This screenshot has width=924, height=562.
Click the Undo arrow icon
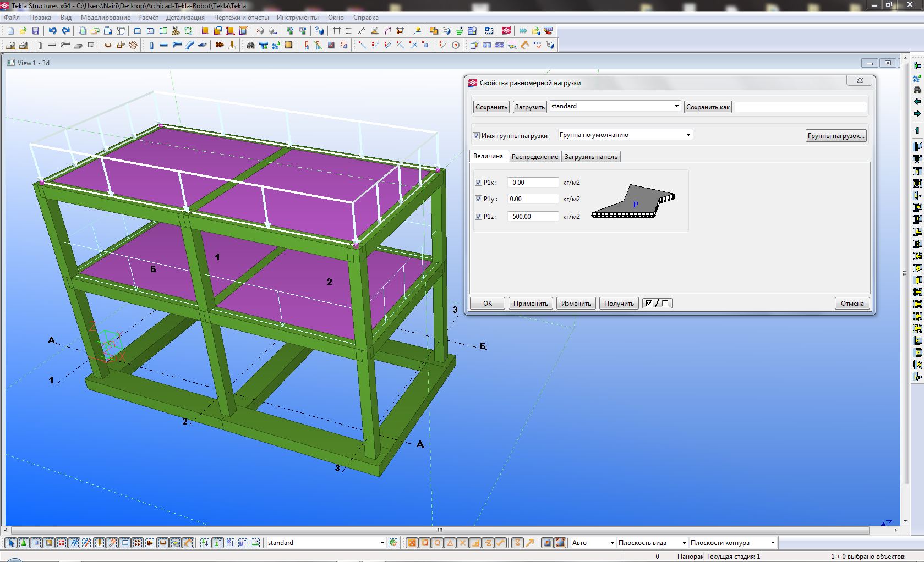tap(53, 31)
